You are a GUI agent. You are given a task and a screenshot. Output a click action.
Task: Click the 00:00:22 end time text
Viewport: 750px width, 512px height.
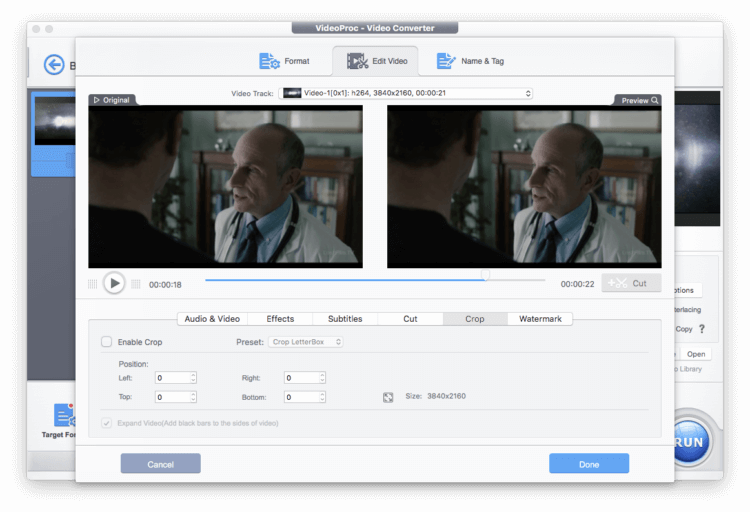pos(577,284)
